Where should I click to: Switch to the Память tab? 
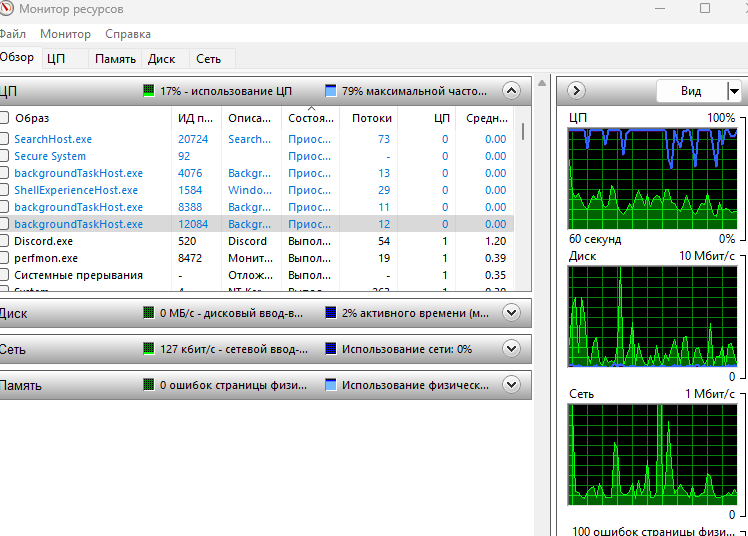[115, 59]
